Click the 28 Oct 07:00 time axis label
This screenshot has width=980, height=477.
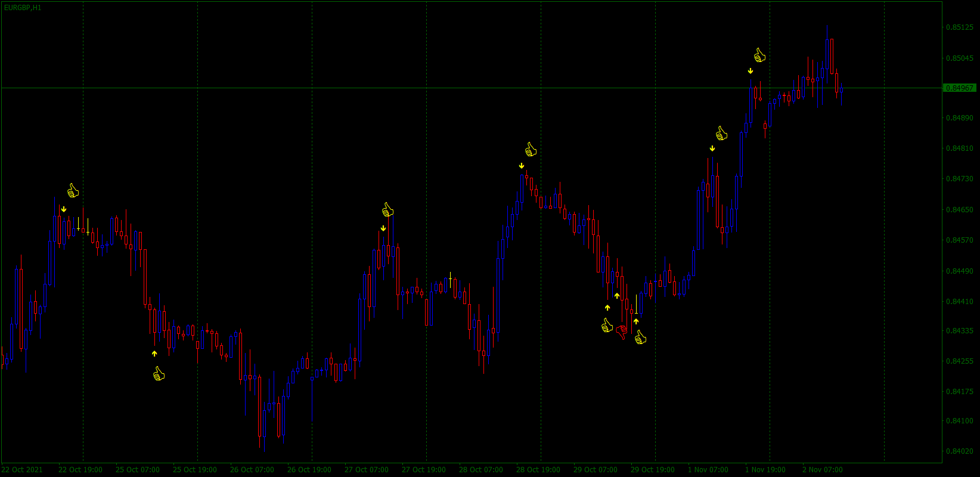tap(481, 470)
